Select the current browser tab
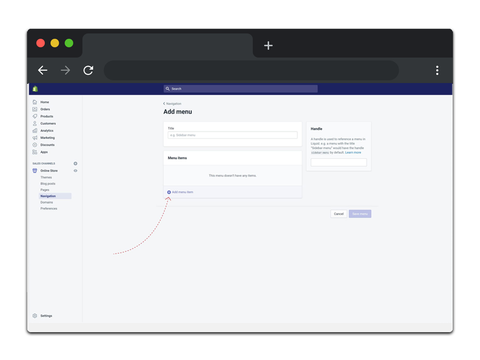Screen dimensions: 480x360 (168, 45)
